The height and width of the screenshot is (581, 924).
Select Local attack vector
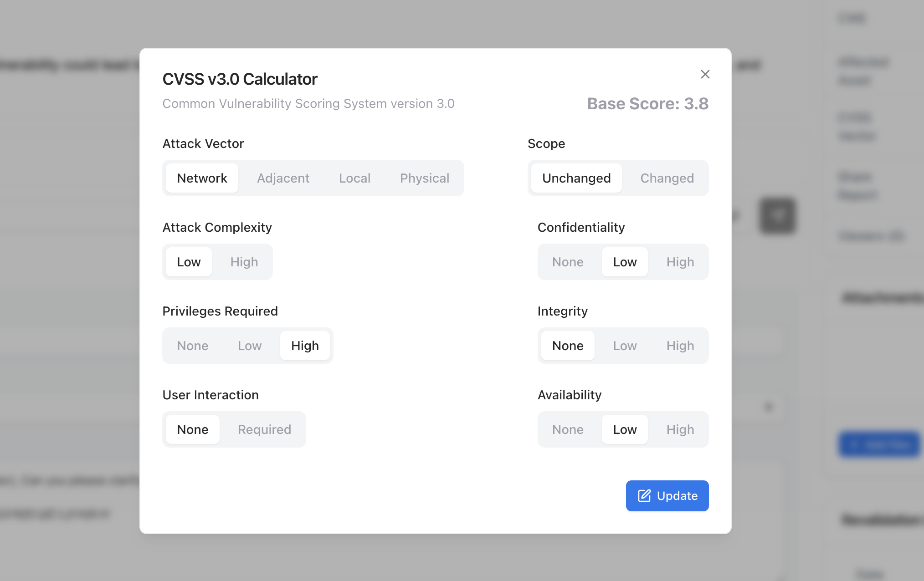354,178
